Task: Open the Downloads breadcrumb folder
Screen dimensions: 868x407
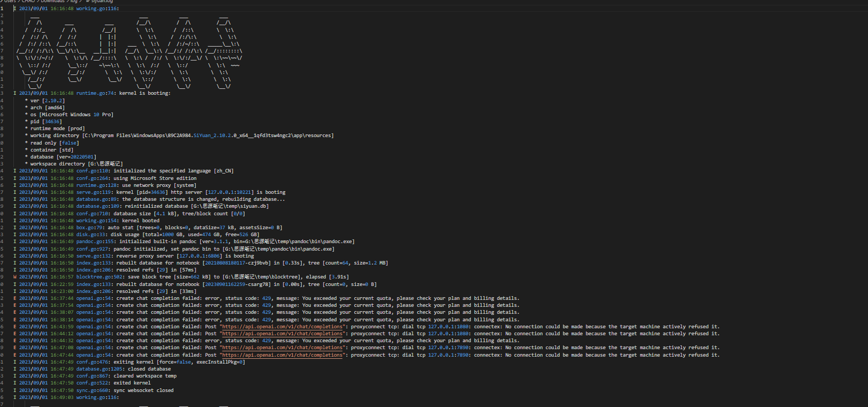Action: (x=52, y=2)
